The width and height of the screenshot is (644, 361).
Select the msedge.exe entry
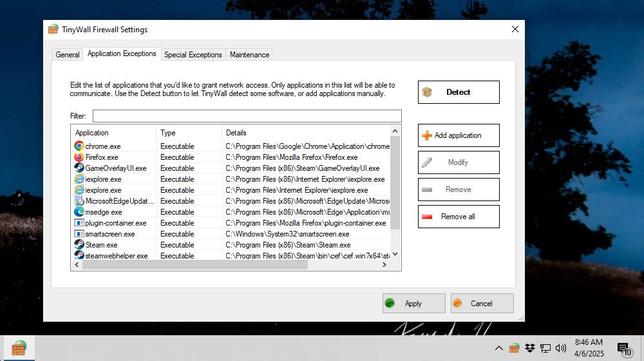click(104, 211)
